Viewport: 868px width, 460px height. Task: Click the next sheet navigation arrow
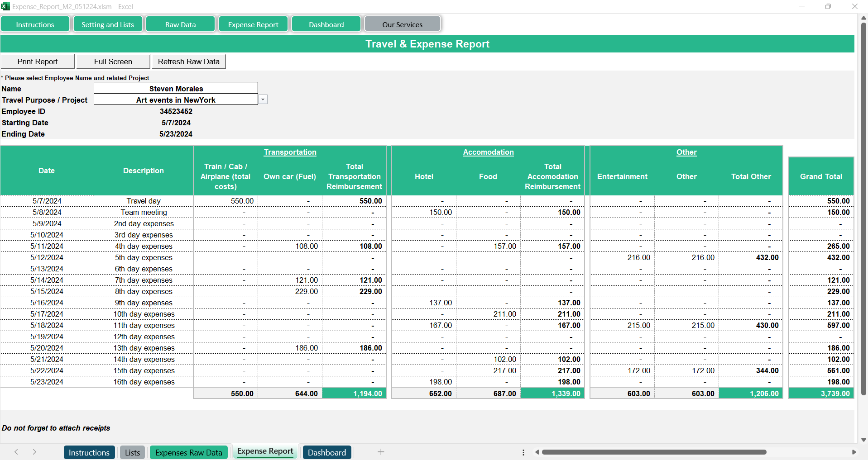click(x=34, y=452)
